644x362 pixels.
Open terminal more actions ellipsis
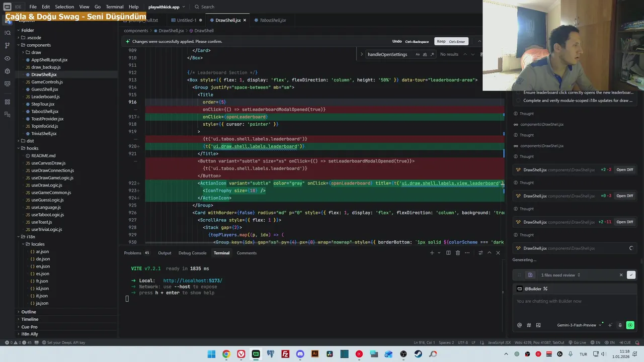[x=467, y=253]
